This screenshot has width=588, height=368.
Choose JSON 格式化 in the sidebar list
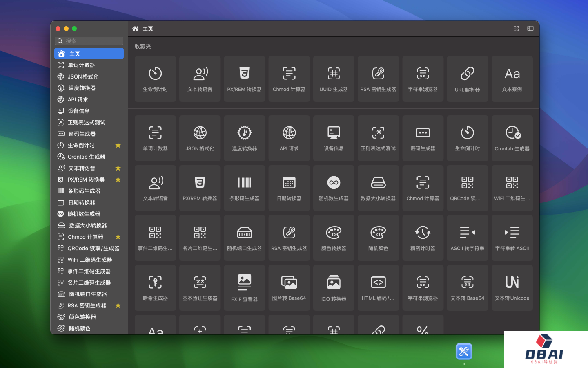[89, 76]
